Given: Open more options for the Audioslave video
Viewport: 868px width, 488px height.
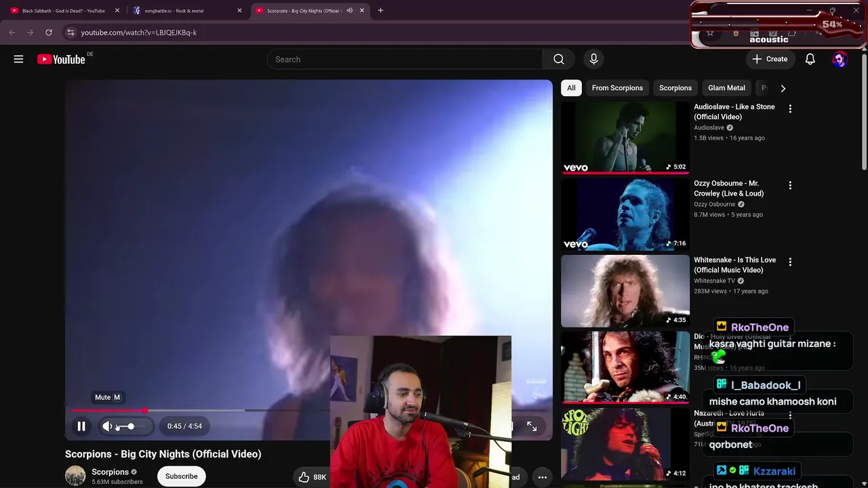Looking at the screenshot, I should click(790, 108).
